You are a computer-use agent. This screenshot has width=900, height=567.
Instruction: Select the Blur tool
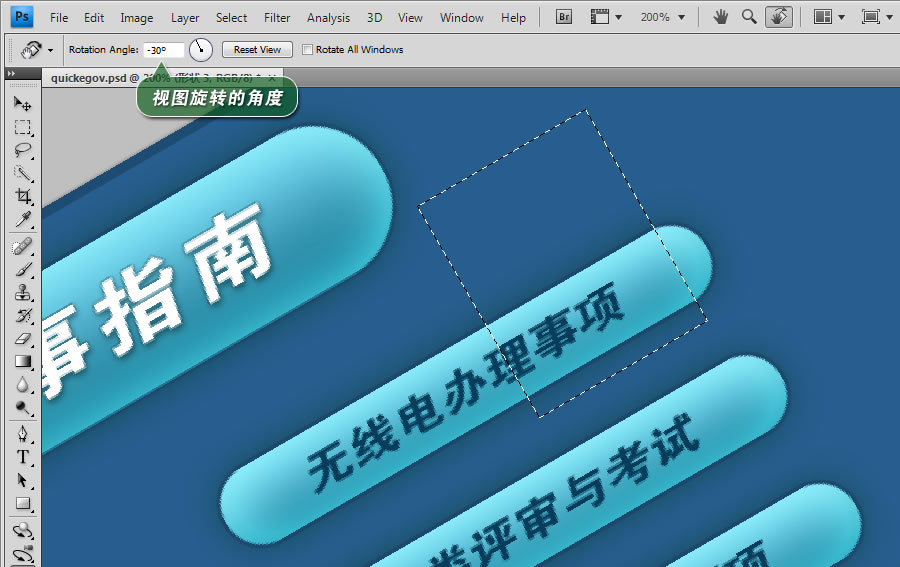(23, 385)
